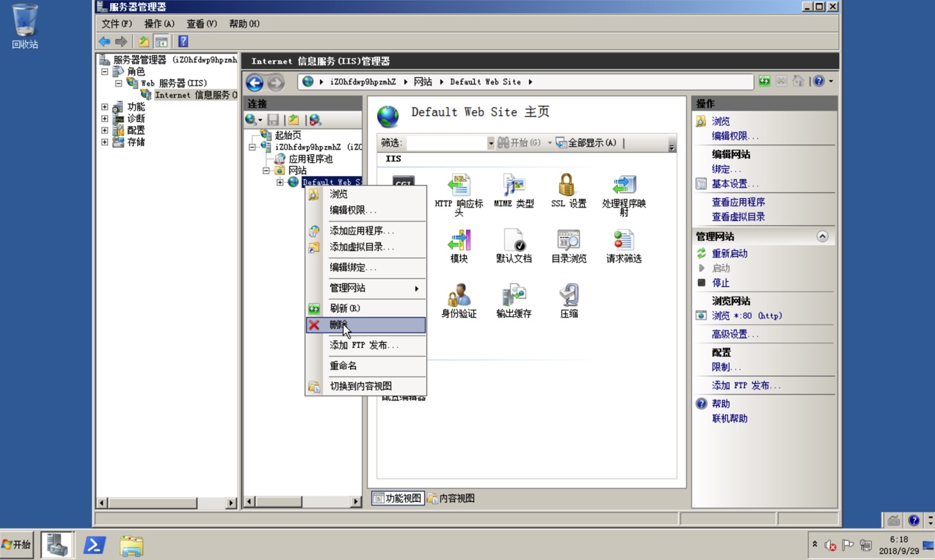Choose 删除 in the context menu

[x=366, y=324]
